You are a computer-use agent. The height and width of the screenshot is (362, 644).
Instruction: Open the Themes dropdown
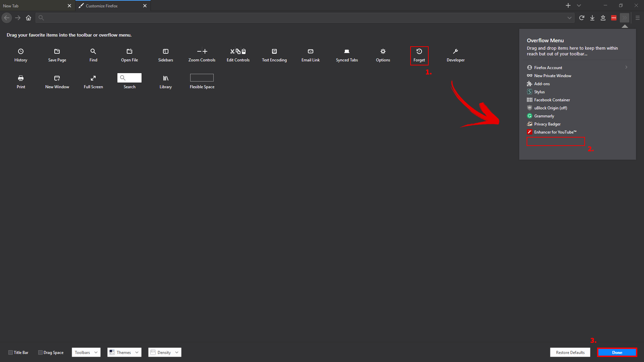[x=124, y=352]
